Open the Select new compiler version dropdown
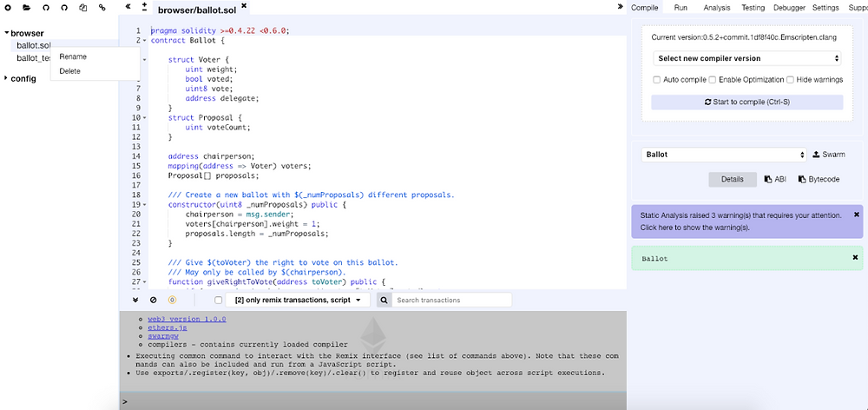Image resolution: width=868 pixels, height=410 pixels. [746, 58]
